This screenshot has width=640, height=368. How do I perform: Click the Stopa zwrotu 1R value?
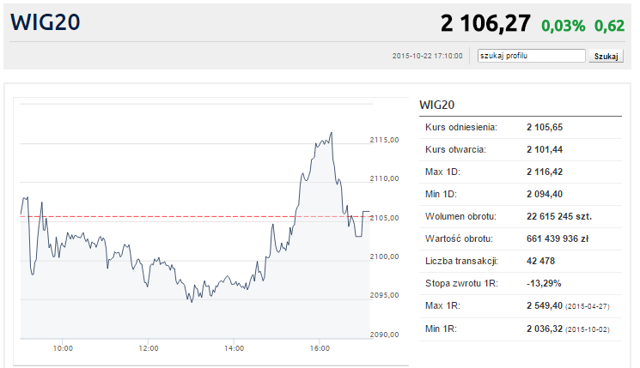[544, 283]
